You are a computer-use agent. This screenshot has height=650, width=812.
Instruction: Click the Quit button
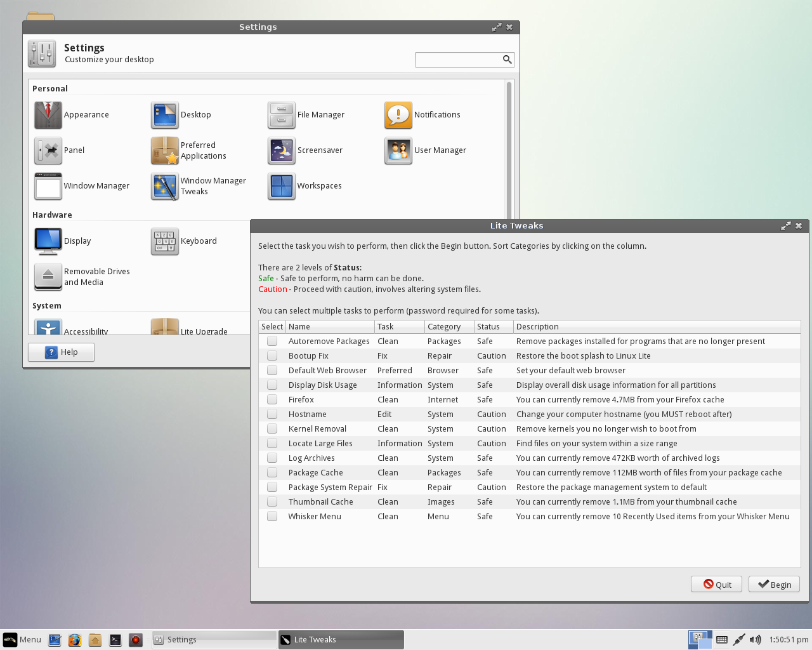point(717,585)
